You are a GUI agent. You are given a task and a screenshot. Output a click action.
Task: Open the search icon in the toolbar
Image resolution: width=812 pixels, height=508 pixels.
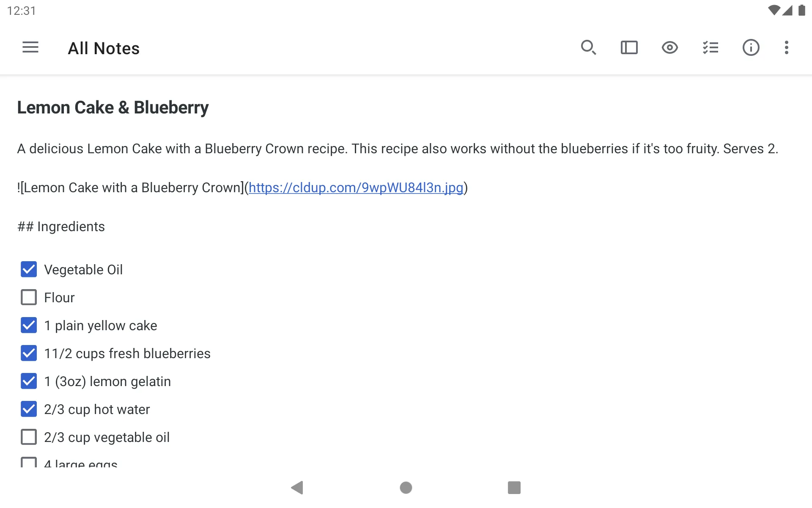588,48
